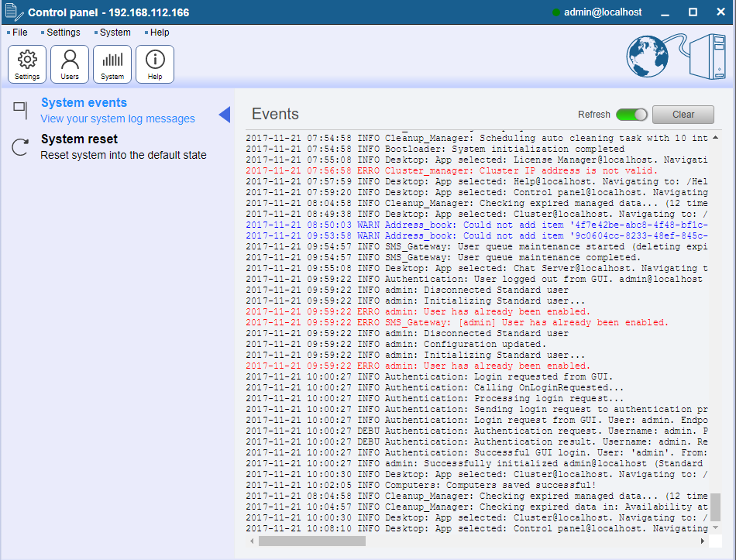The width and height of the screenshot is (736, 560).
Task: Select the DEBU Authentication request log line
Action: [477, 431]
